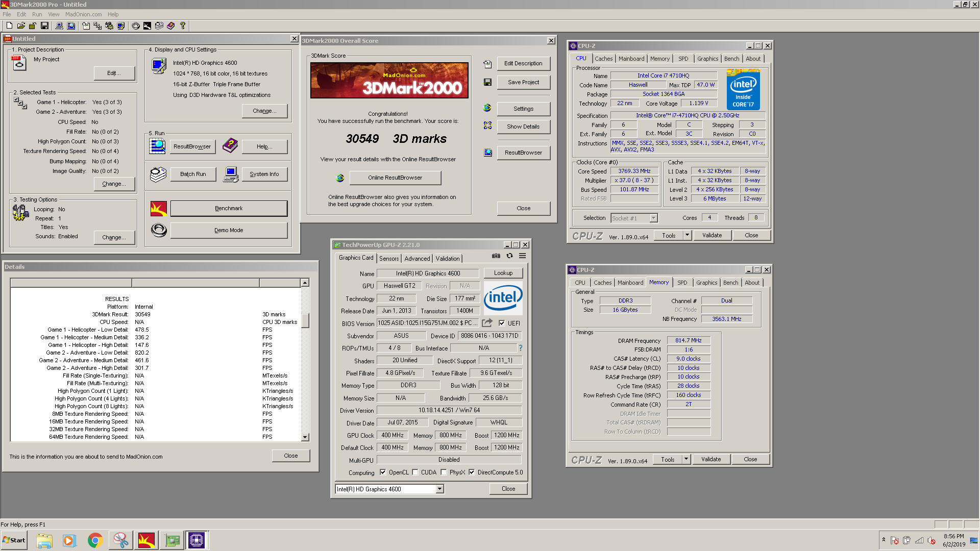Image resolution: width=980 pixels, height=551 pixels.
Task: Click the yellow question mark toolbar icon
Action: [x=183, y=26]
